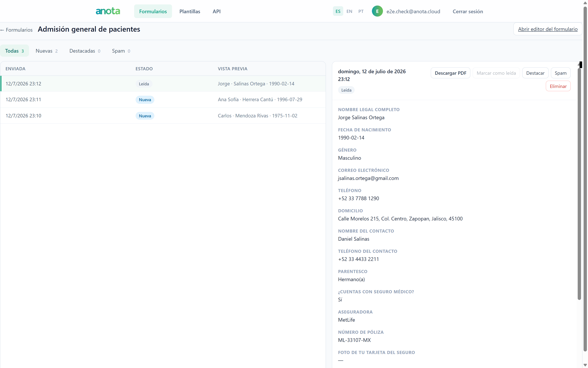Select submission row 12/7/2026 23:10

coord(163,116)
